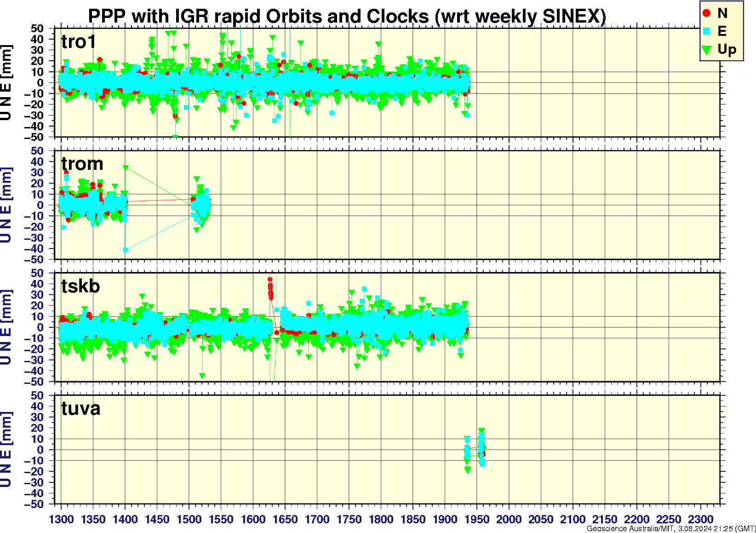Viewport: 756px width, 533px height.
Task: Click x-axis tick label 1600
Action: click(253, 519)
